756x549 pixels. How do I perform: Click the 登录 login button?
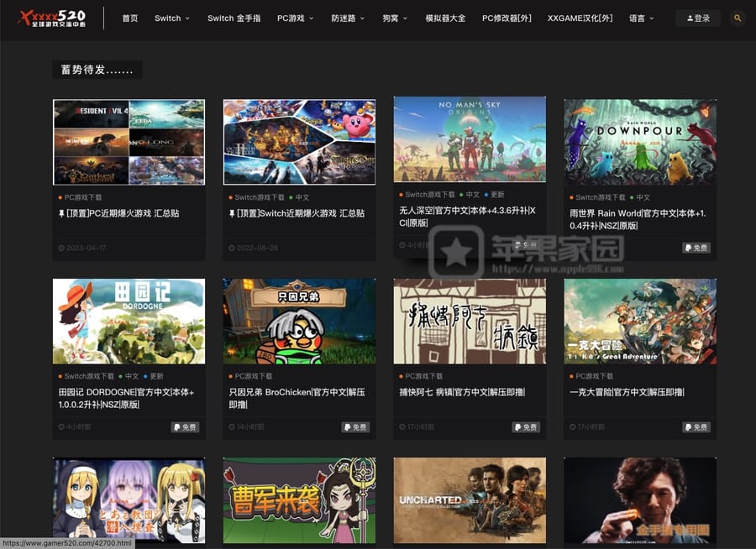[698, 18]
